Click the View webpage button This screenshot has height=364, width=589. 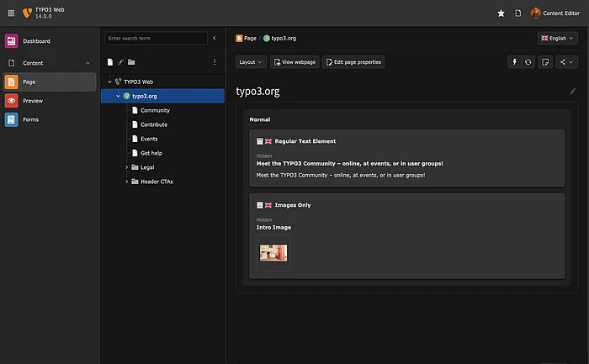(294, 61)
